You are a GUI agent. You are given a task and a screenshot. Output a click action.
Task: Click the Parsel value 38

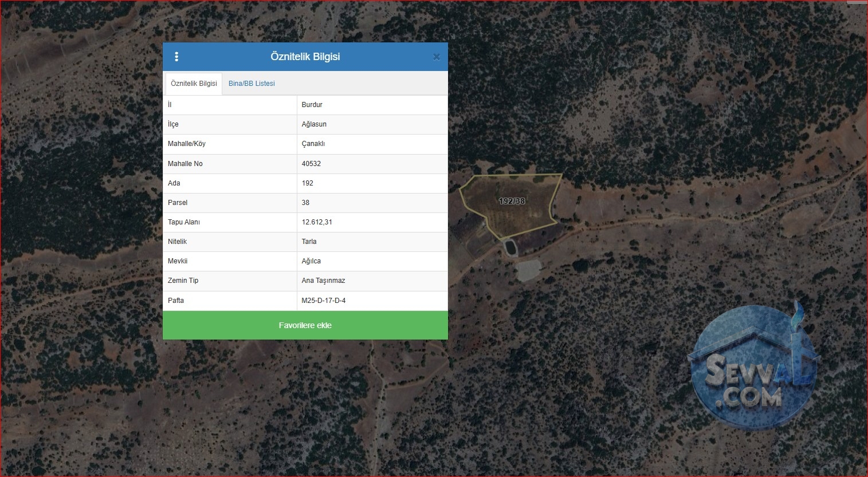[305, 203]
